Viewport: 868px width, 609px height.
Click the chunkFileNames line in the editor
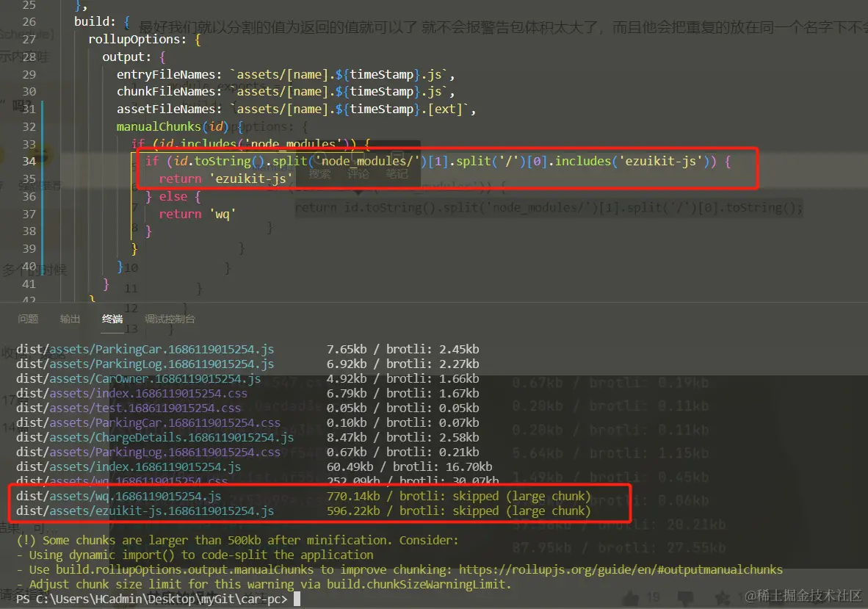pos(286,92)
